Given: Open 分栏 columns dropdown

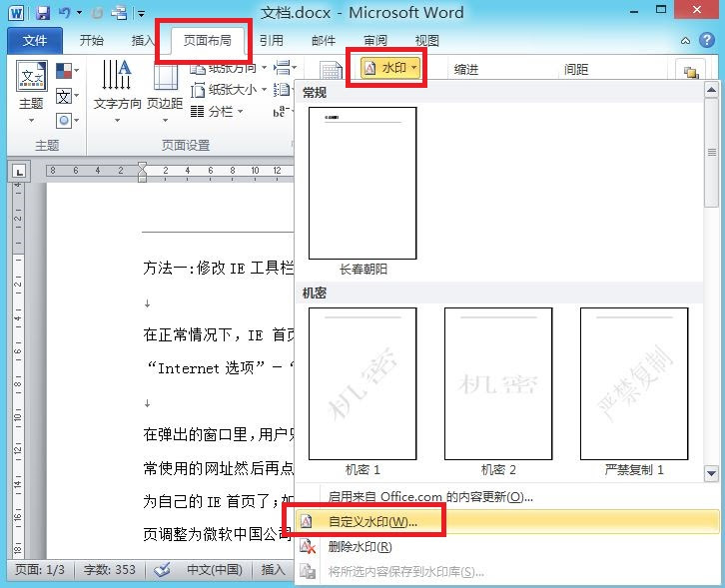Looking at the screenshot, I should coord(217,112).
